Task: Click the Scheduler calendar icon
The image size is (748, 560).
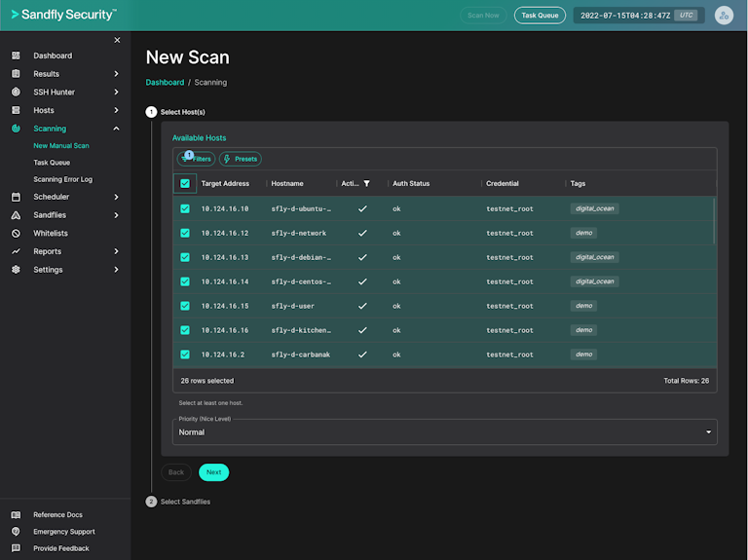Action: tap(16, 197)
